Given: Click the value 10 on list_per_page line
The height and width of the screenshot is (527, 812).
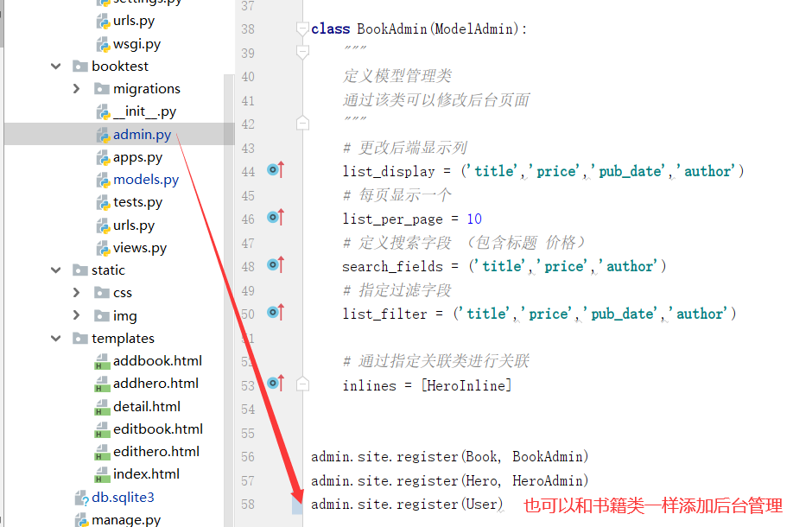Looking at the screenshot, I should [474, 219].
